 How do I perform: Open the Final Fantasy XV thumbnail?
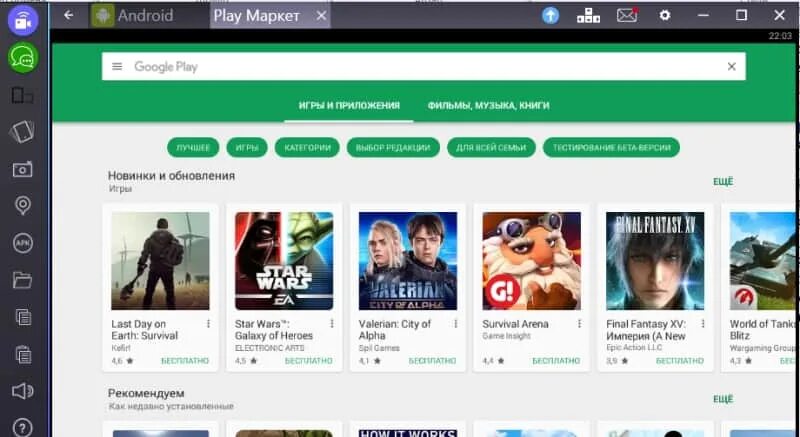(x=655, y=261)
